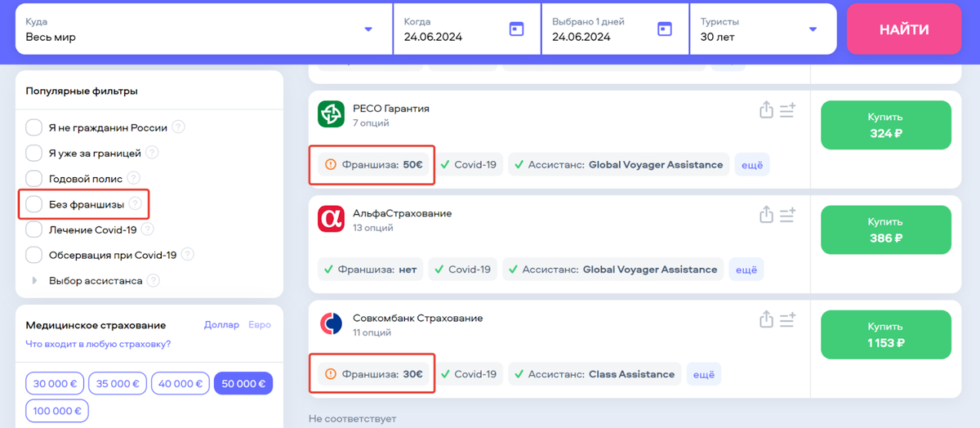Show help for Обсервация при Covid-19

pyautogui.click(x=188, y=255)
